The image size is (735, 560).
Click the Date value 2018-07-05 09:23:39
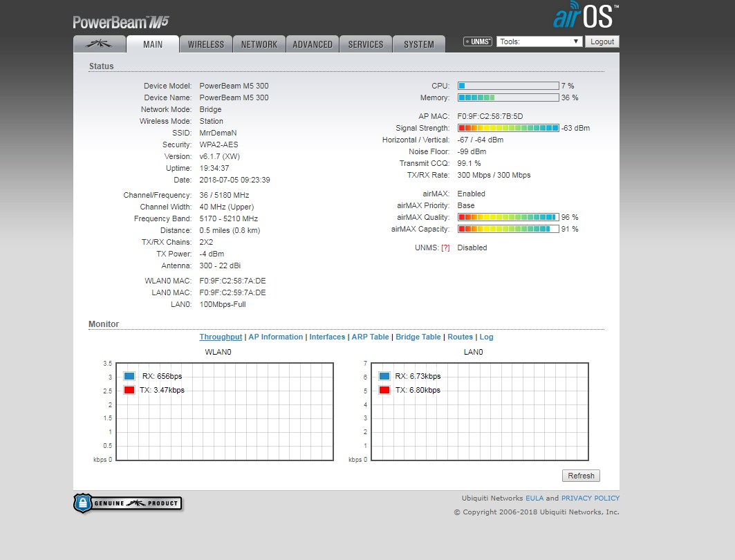coord(234,180)
